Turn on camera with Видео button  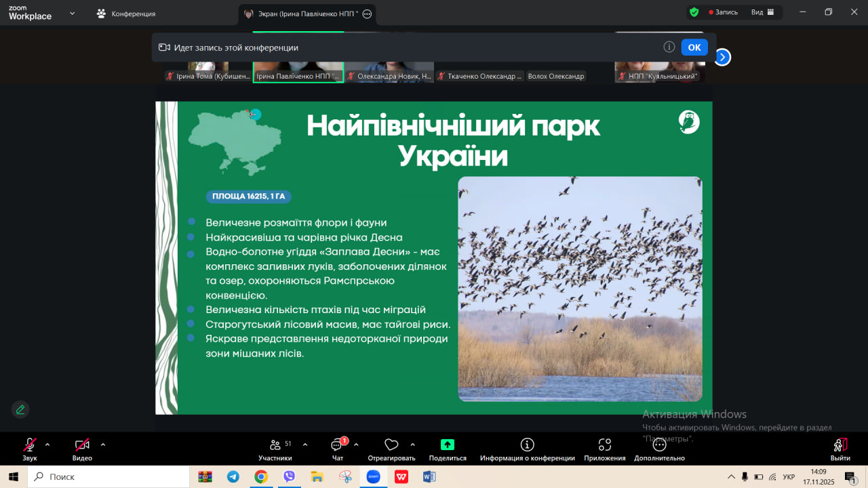tap(82, 445)
